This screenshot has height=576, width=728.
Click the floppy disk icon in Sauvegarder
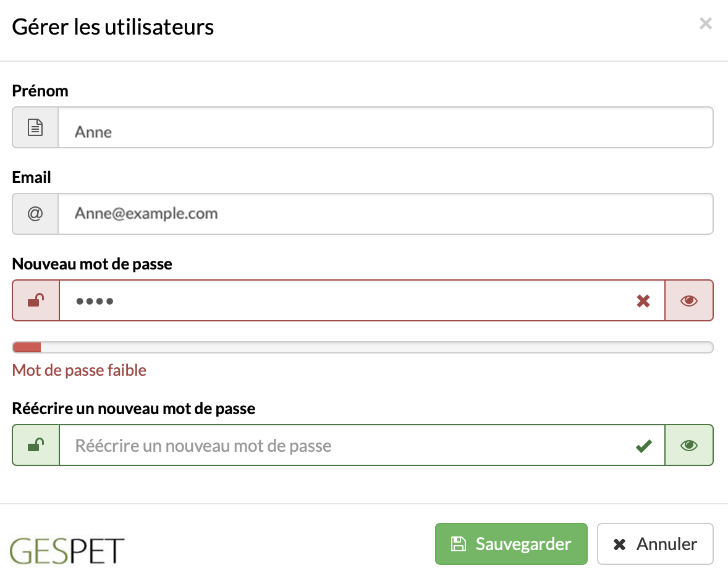click(459, 544)
